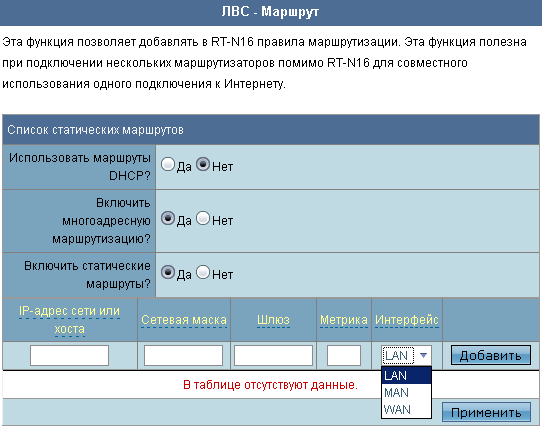Viewport: 542px width, 429px height.
Task: Click the Применить button
Action: click(x=486, y=412)
